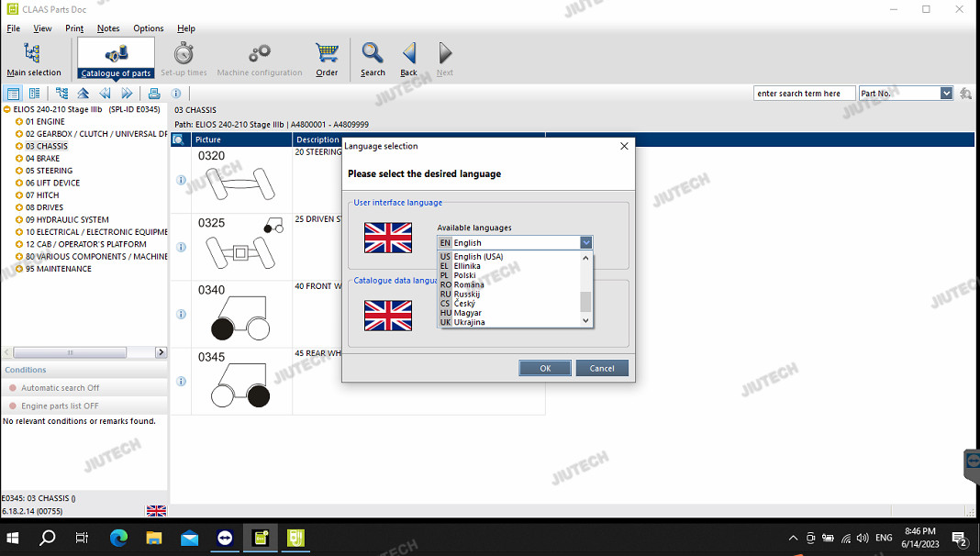The image size is (980, 556).
Task: Toggle Automatic search Off condition
Action: coord(60,388)
